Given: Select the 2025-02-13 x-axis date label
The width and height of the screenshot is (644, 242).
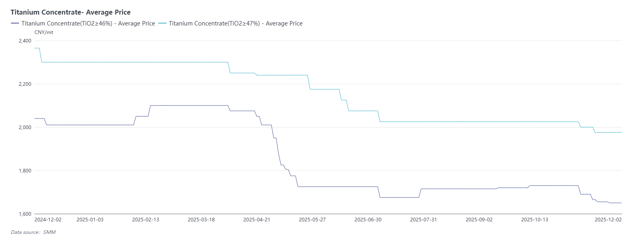Looking at the screenshot, I should pos(146,220).
